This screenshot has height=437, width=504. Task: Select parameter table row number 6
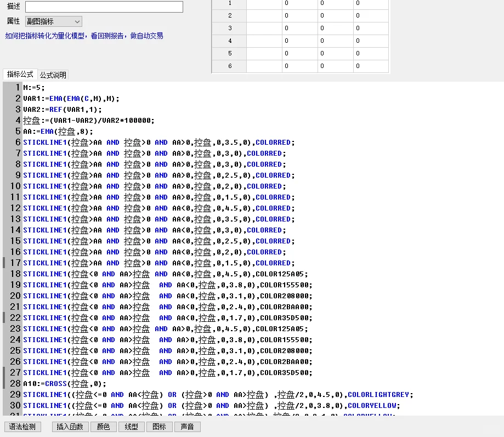tap(229, 66)
